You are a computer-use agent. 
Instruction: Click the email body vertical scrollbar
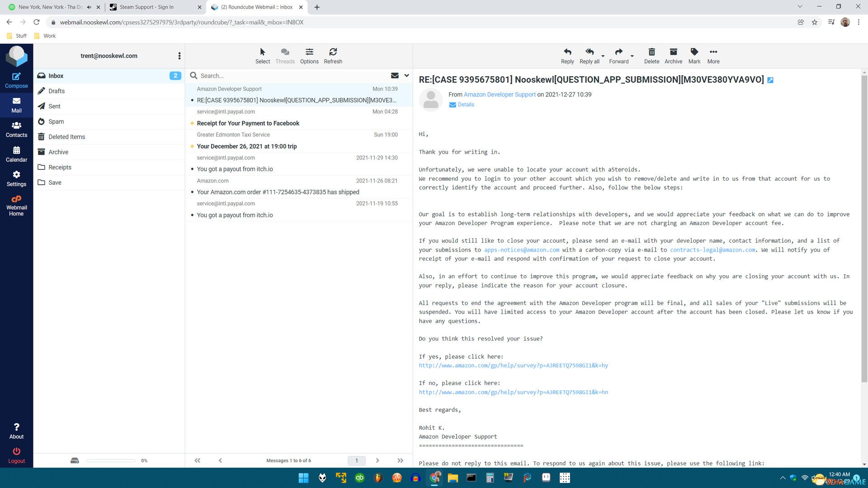coord(864,226)
